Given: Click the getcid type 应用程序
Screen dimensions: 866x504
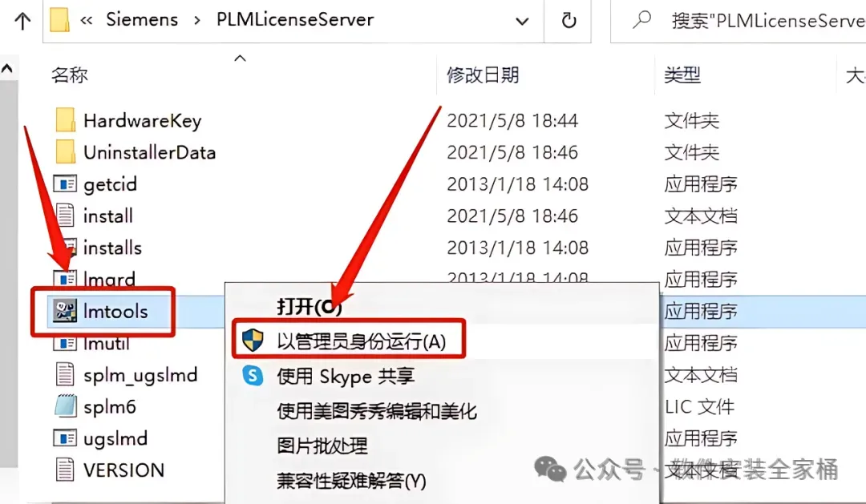Looking at the screenshot, I should [x=700, y=183].
